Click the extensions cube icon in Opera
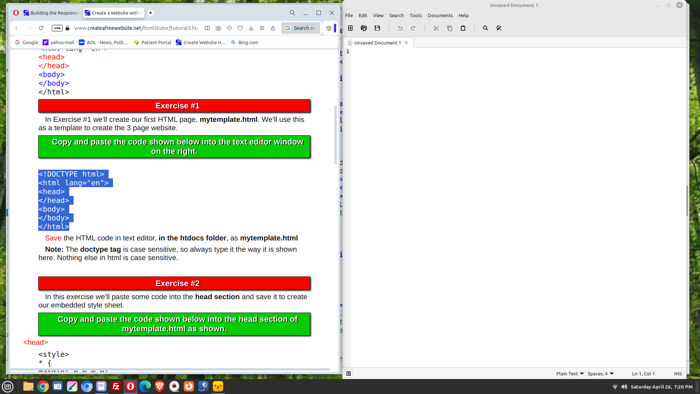Image resolution: width=700 pixels, height=394 pixels. tap(329, 28)
